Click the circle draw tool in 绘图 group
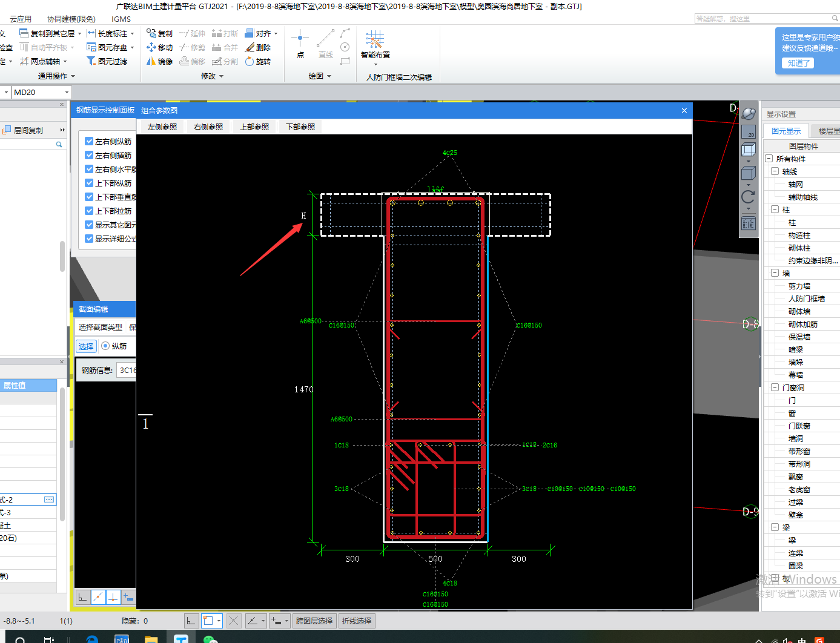 pos(345,47)
